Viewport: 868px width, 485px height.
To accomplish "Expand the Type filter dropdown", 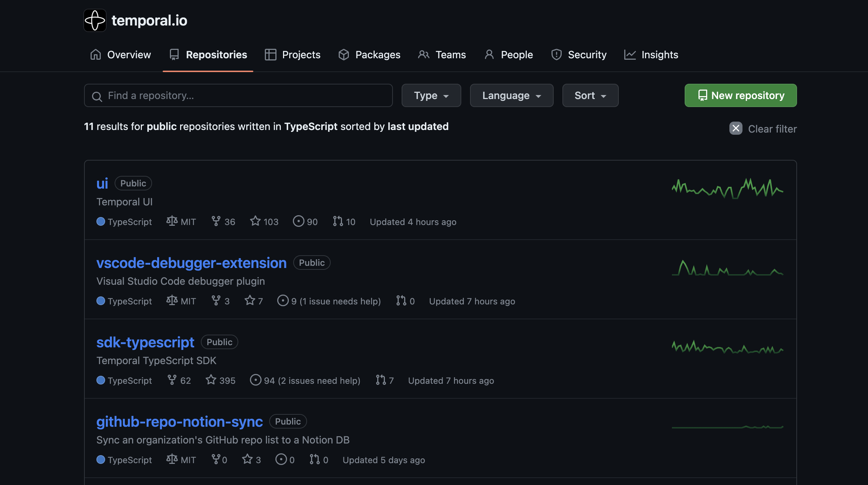I will [431, 95].
